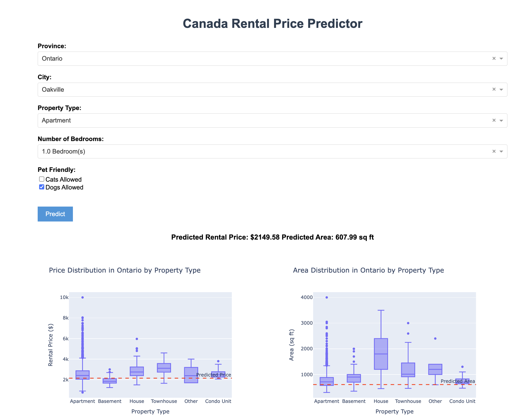Enable the Cats Allowed checkbox
This screenshot has height=420, width=526.
(41, 179)
